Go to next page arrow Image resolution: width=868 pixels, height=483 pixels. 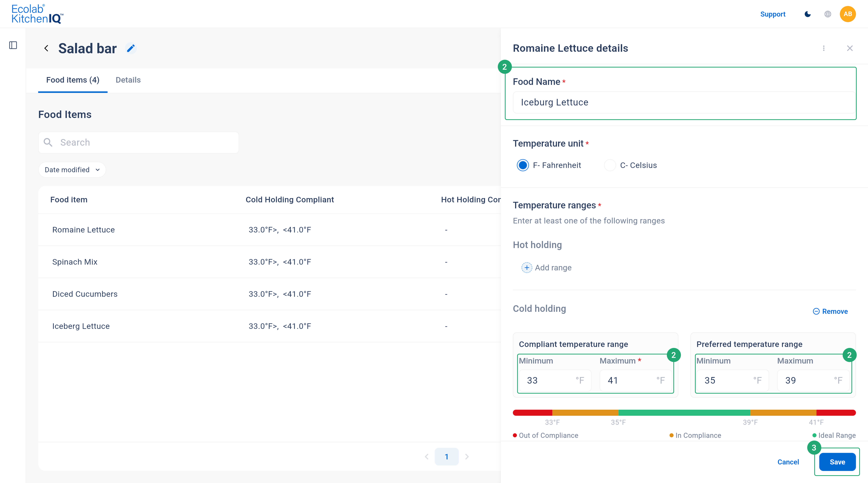click(467, 457)
